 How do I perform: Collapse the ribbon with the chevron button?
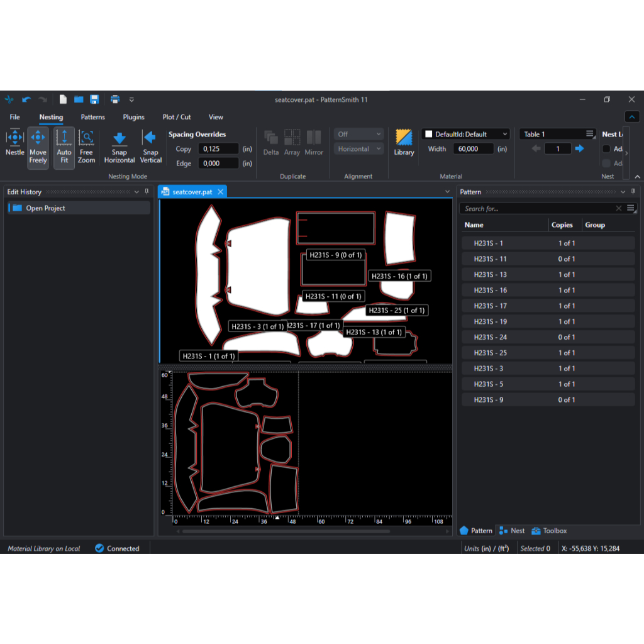(x=632, y=117)
